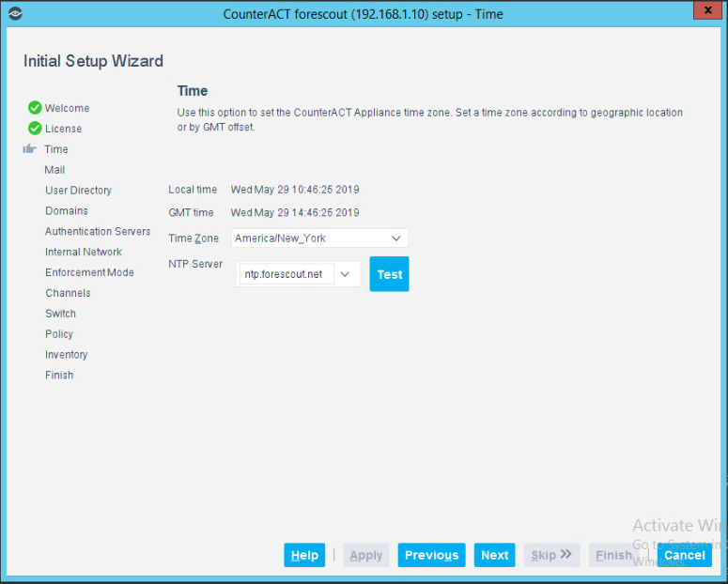
Task: Proceed with the Next button
Action: [x=494, y=555]
